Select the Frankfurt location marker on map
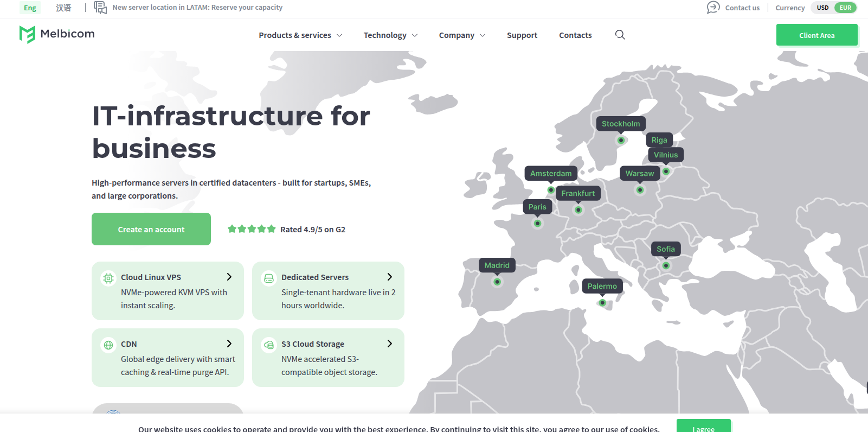Image resolution: width=868 pixels, height=432 pixels. click(578, 209)
